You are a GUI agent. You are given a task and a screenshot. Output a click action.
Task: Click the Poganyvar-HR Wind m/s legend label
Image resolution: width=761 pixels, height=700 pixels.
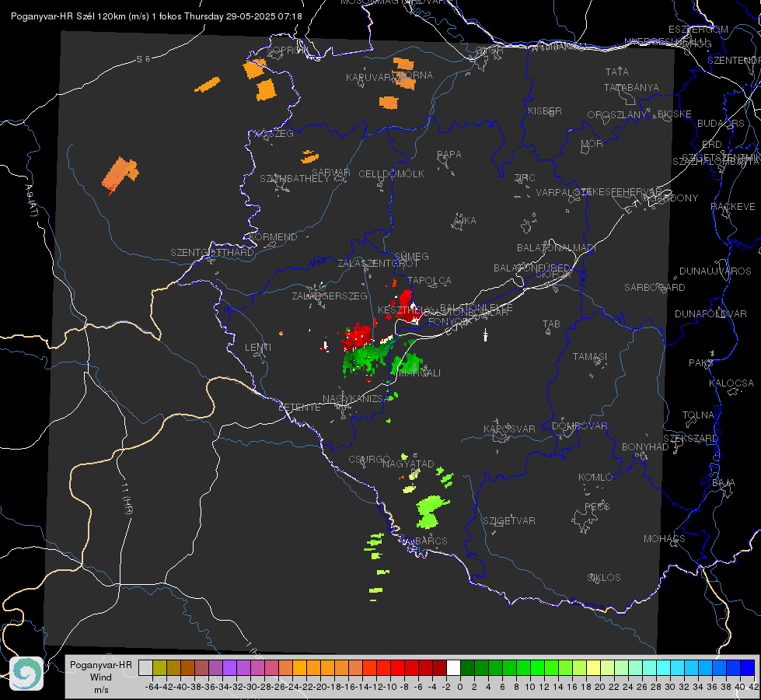(101, 677)
